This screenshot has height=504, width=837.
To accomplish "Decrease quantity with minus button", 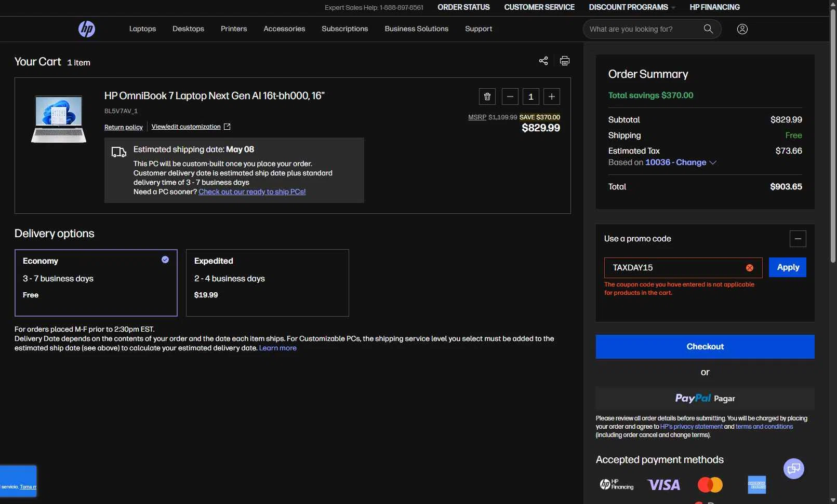I will pyautogui.click(x=510, y=97).
